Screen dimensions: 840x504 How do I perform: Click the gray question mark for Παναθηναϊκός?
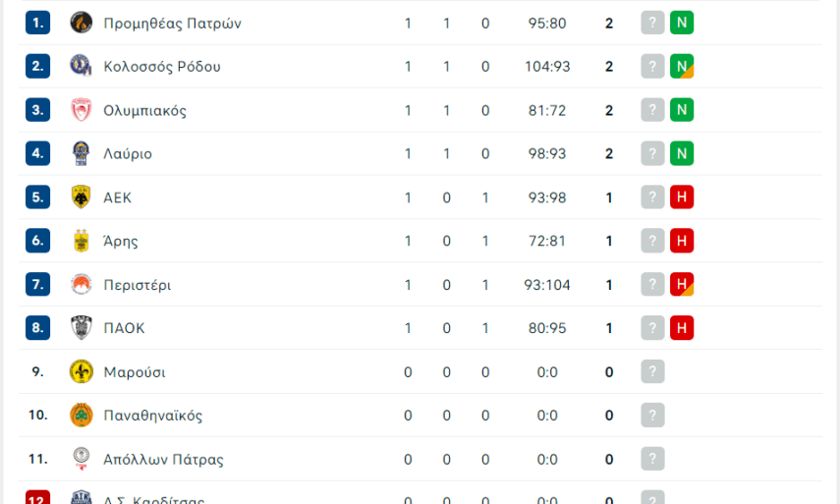point(652,416)
